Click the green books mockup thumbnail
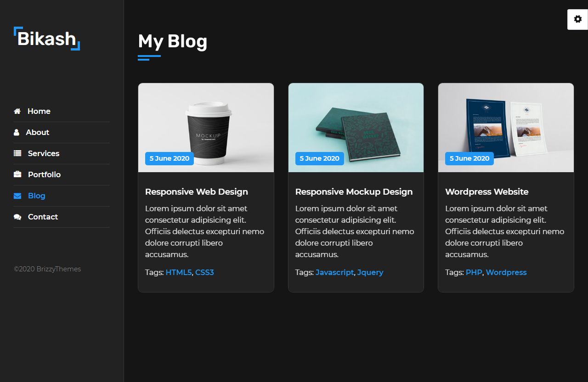 pos(356,128)
